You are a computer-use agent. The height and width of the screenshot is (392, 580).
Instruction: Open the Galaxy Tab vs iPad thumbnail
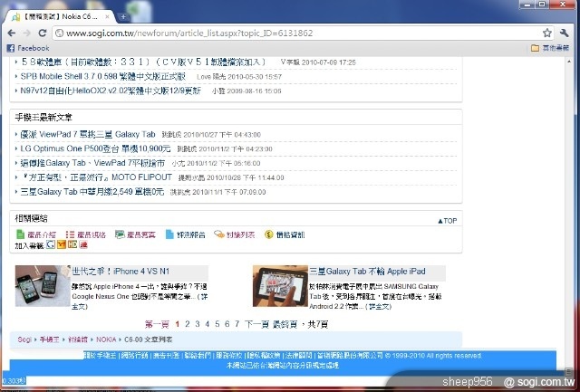[279, 286]
